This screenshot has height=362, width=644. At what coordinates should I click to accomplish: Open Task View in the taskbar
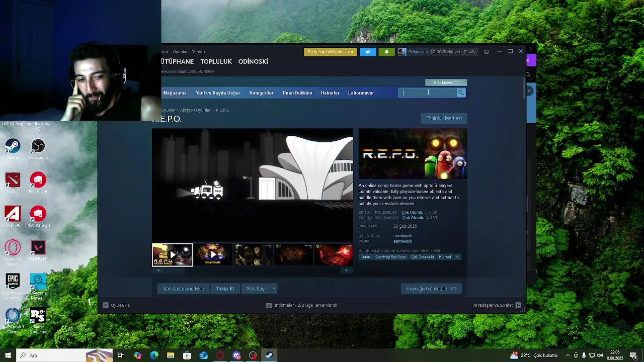coord(121,355)
